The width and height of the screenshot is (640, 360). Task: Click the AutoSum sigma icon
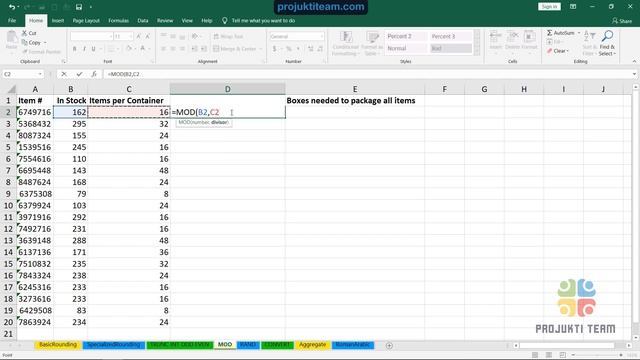tap(549, 33)
